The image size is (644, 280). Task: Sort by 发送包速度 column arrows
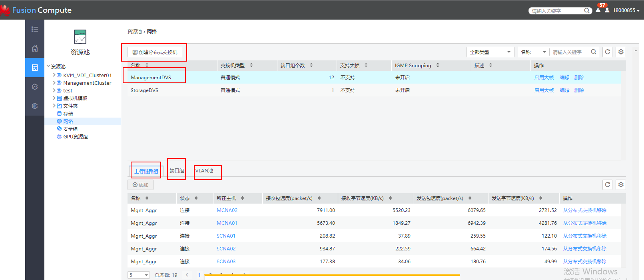pyautogui.click(x=470, y=198)
